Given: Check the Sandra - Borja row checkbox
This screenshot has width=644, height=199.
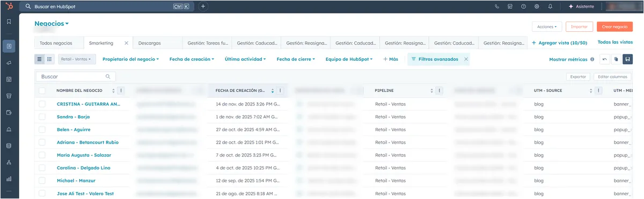Looking at the screenshot, I should (42, 117).
